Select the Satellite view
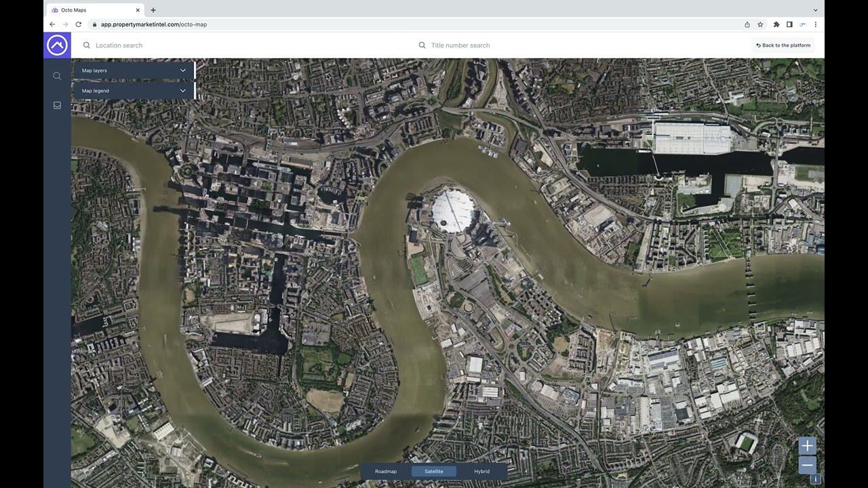868x488 pixels. (434, 472)
